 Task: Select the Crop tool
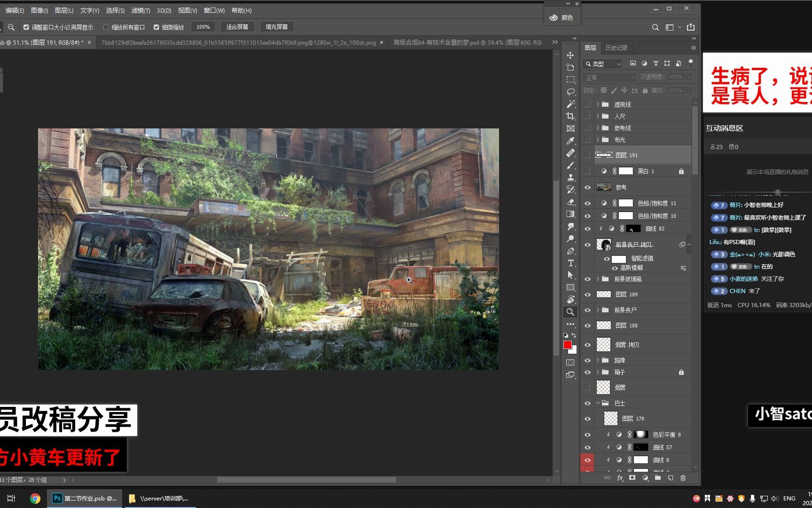click(x=570, y=116)
